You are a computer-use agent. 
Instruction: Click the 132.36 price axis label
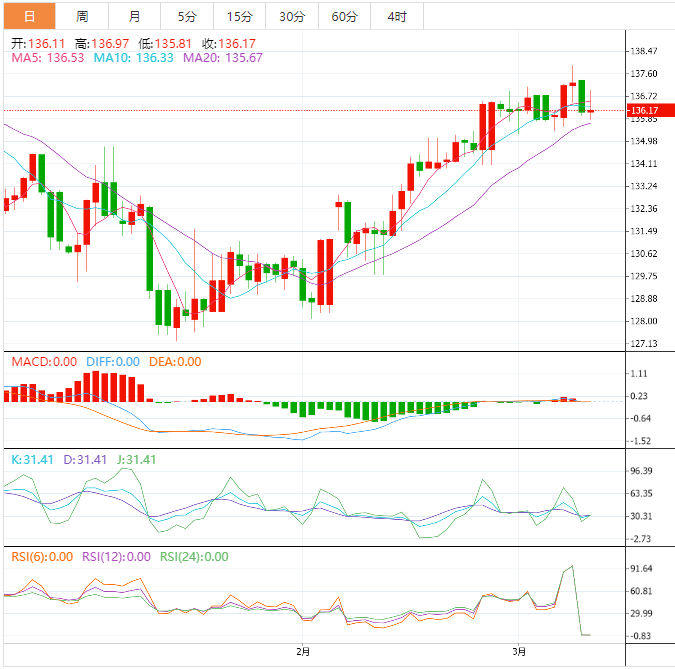pyautogui.click(x=644, y=209)
